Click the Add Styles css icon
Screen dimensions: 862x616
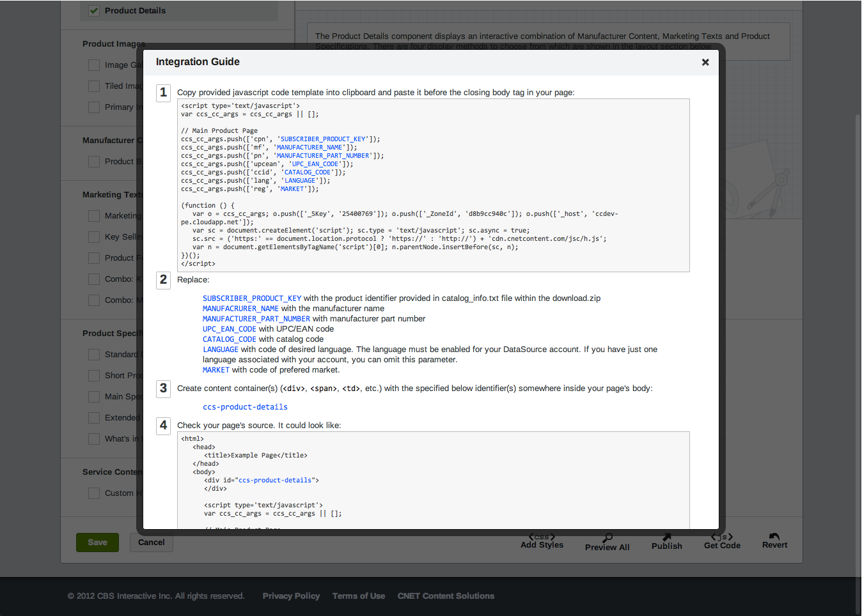click(542, 537)
